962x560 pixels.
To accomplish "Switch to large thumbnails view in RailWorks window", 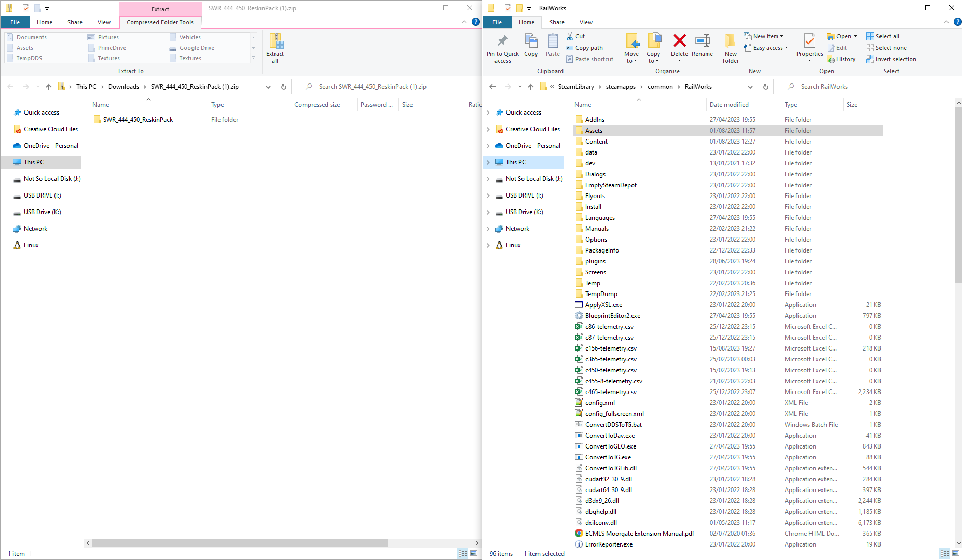I will click(956, 553).
